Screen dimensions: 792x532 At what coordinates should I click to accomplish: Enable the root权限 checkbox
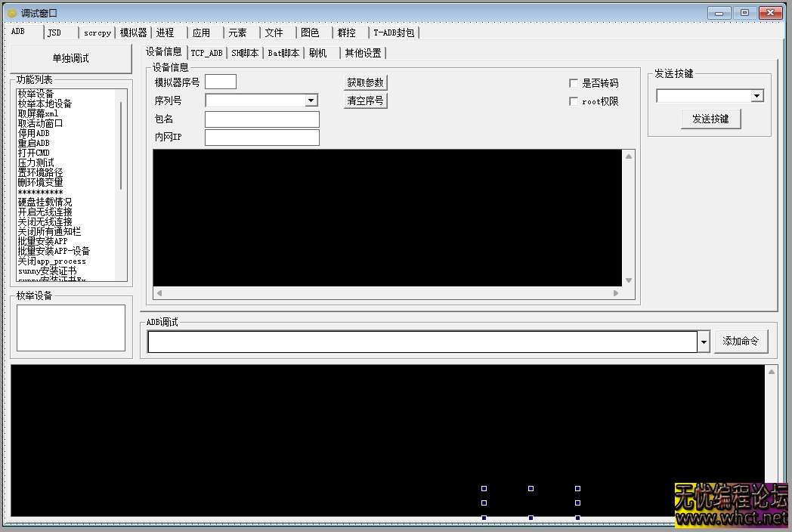coord(573,101)
